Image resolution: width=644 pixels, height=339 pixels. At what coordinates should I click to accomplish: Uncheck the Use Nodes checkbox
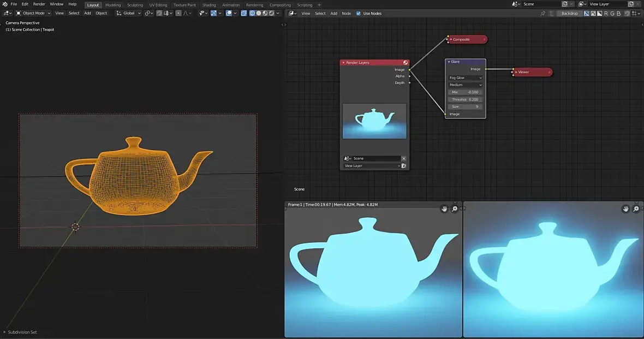tap(359, 13)
